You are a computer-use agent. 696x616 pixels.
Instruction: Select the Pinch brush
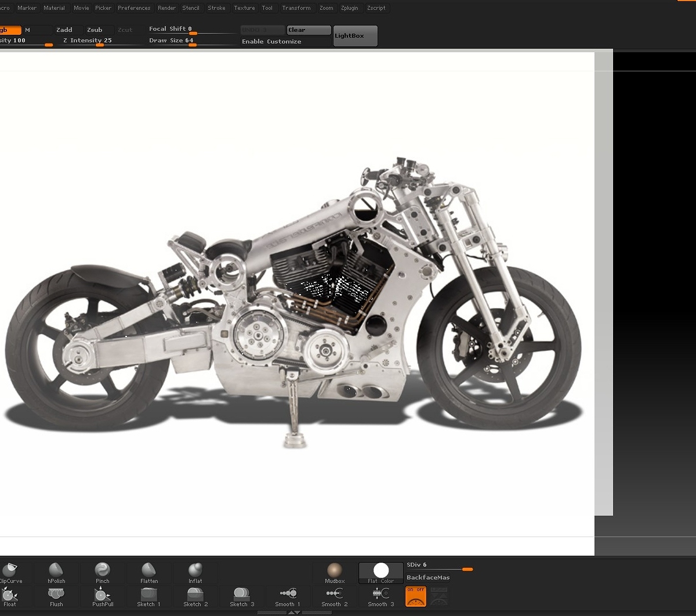tap(103, 572)
